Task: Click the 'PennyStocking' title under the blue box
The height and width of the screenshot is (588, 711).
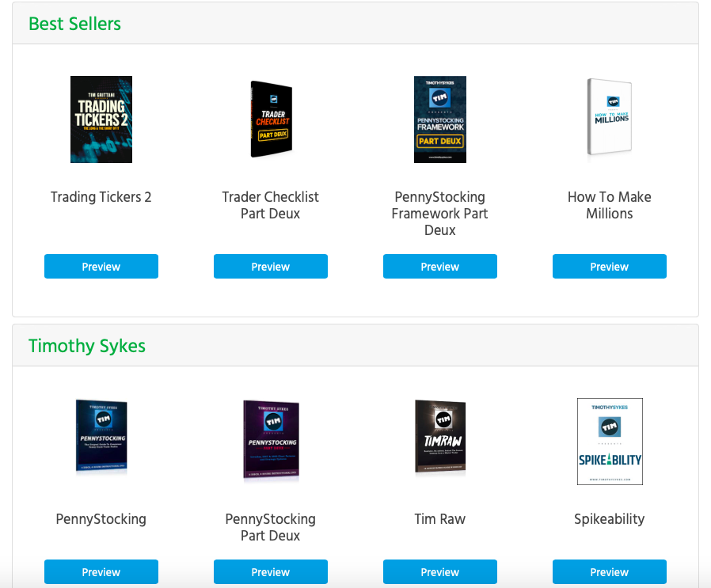Action: 101,519
